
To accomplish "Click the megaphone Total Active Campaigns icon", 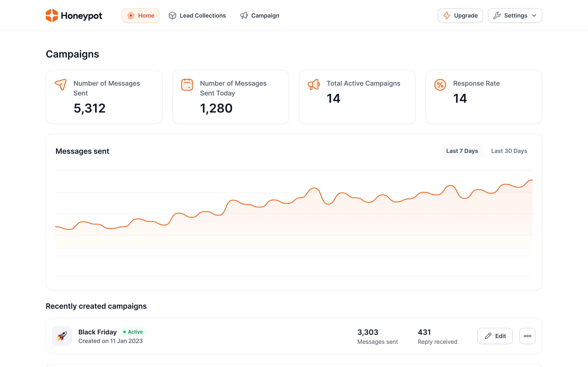I will click(314, 84).
